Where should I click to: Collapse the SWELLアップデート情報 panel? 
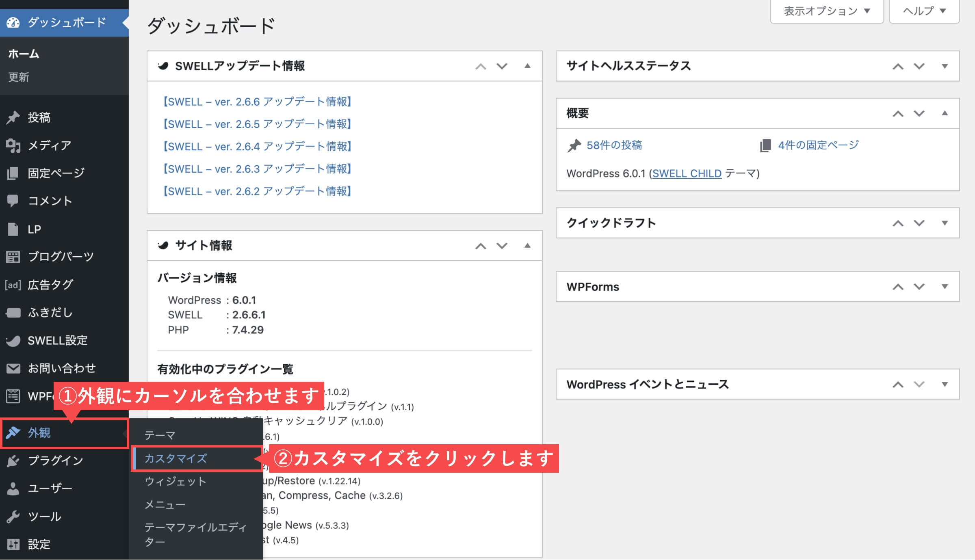(527, 66)
